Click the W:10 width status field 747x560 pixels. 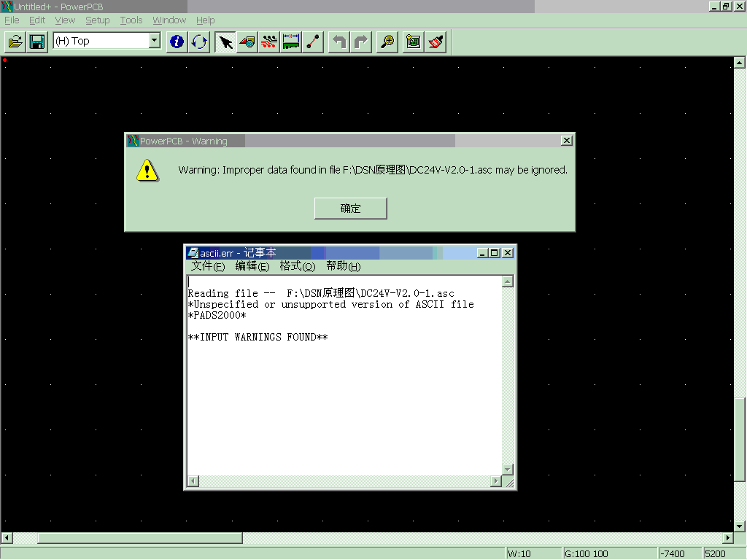pyautogui.click(x=533, y=553)
